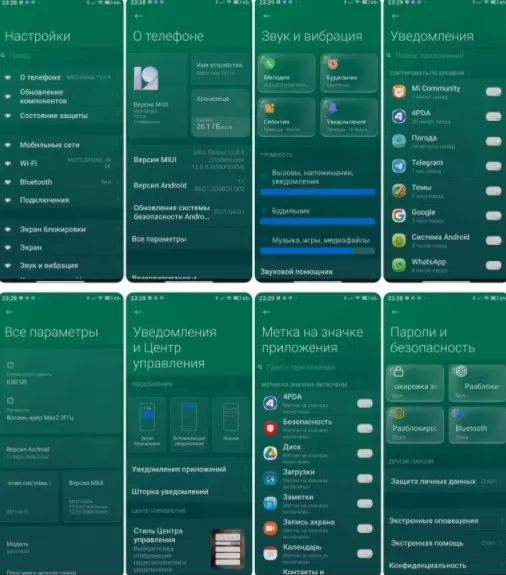Open Мобильные сети setting
Screen dimensions: 506x575
tap(62, 145)
